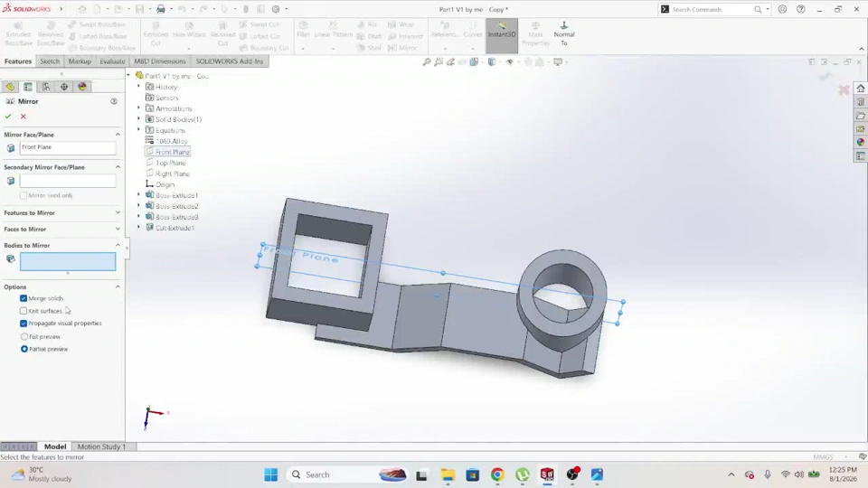Open the Display Style cube icon
This screenshot has width=868, height=488.
pyautogui.click(x=492, y=62)
